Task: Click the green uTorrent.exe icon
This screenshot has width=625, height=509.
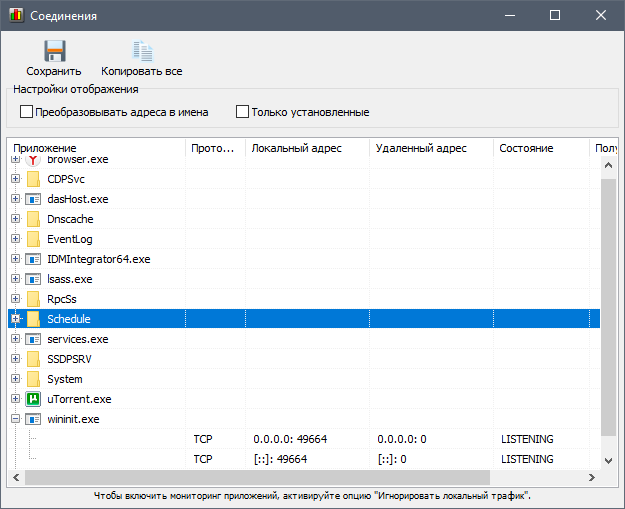Action: pos(33,399)
